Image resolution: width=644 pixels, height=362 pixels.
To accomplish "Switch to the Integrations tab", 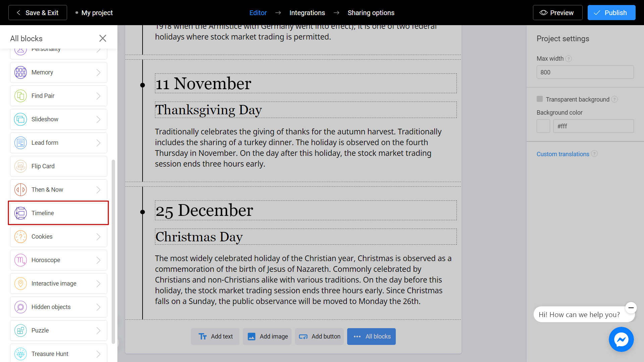I will [307, 12].
